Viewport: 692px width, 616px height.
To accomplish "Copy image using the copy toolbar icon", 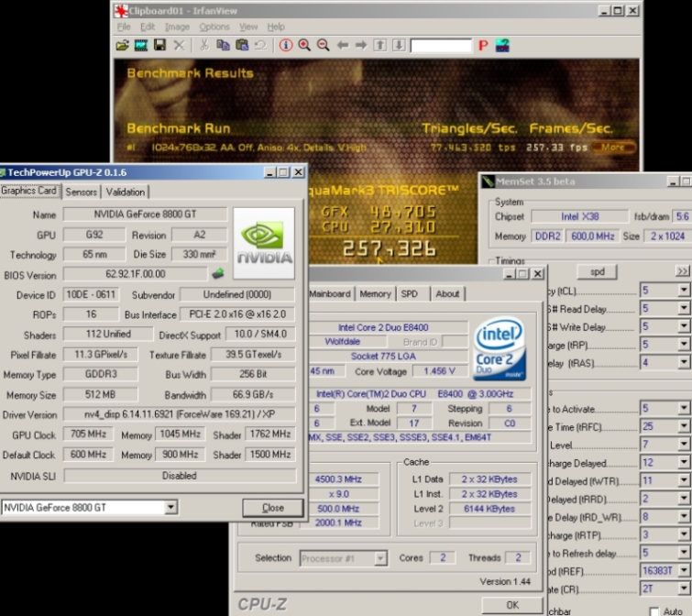I will (223, 45).
